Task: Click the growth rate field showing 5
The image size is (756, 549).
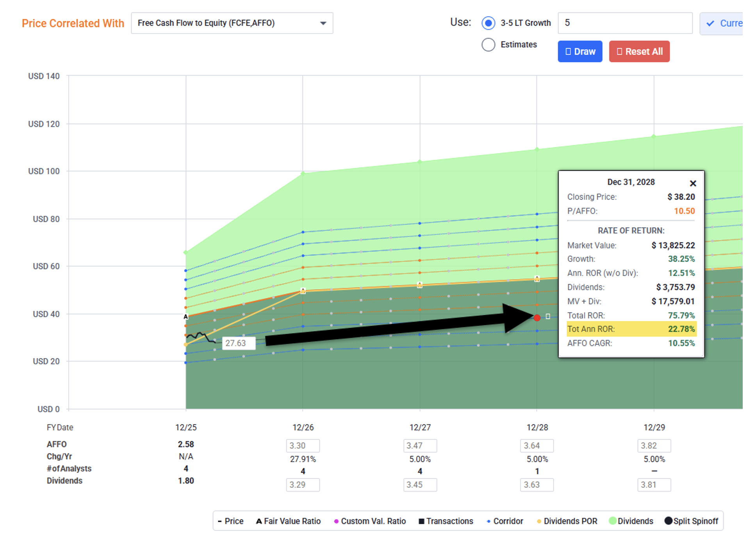Action: click(x=625, y=23)
